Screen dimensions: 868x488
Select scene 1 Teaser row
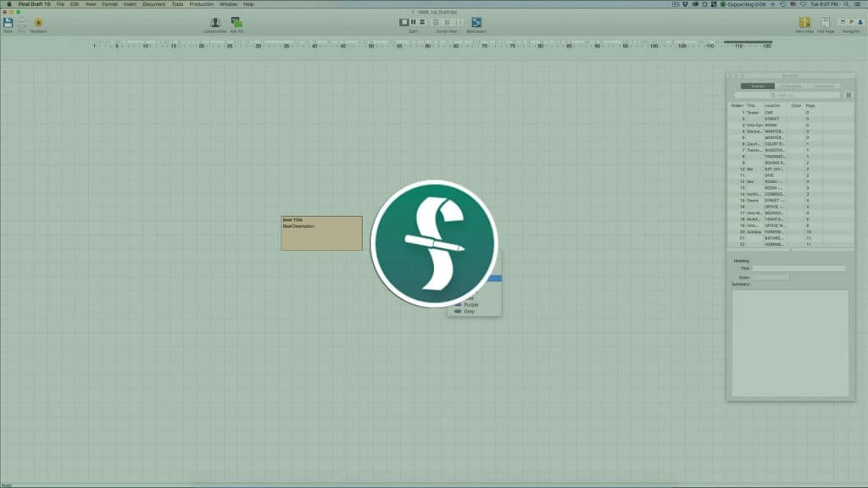(x=791, y=113)
